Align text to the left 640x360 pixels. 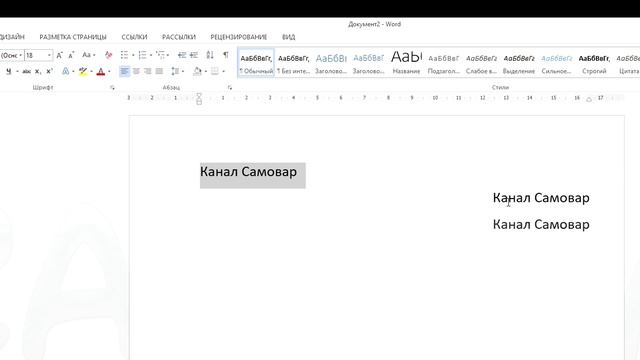pos(124,71)
